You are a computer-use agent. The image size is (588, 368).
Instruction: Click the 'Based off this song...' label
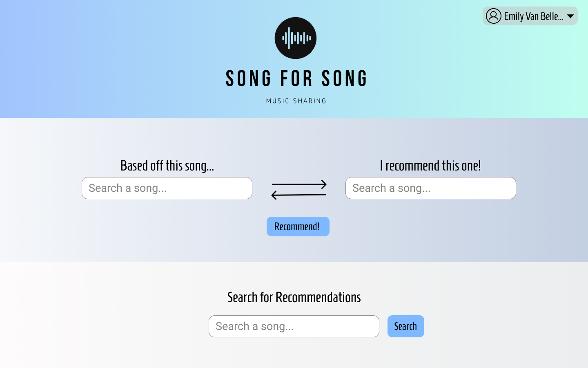coord(167,166)
